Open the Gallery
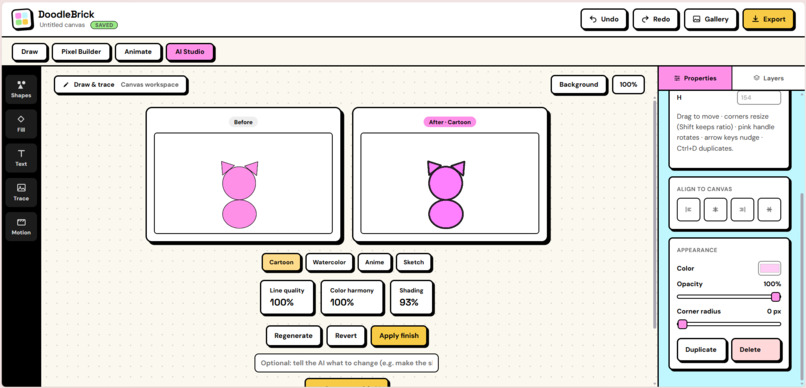Image resolution: width=806 pixels, height=388 pixels. pos(710,20)
